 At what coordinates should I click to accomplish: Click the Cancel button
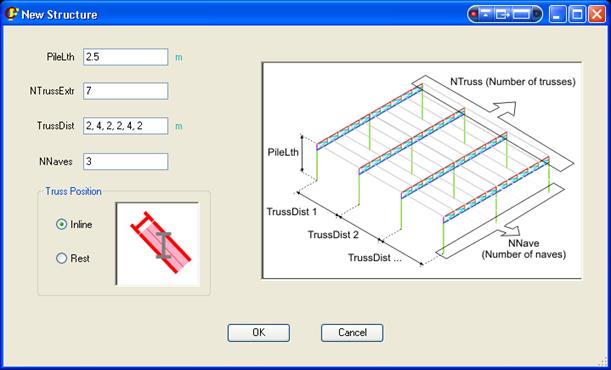coord(352,333)
